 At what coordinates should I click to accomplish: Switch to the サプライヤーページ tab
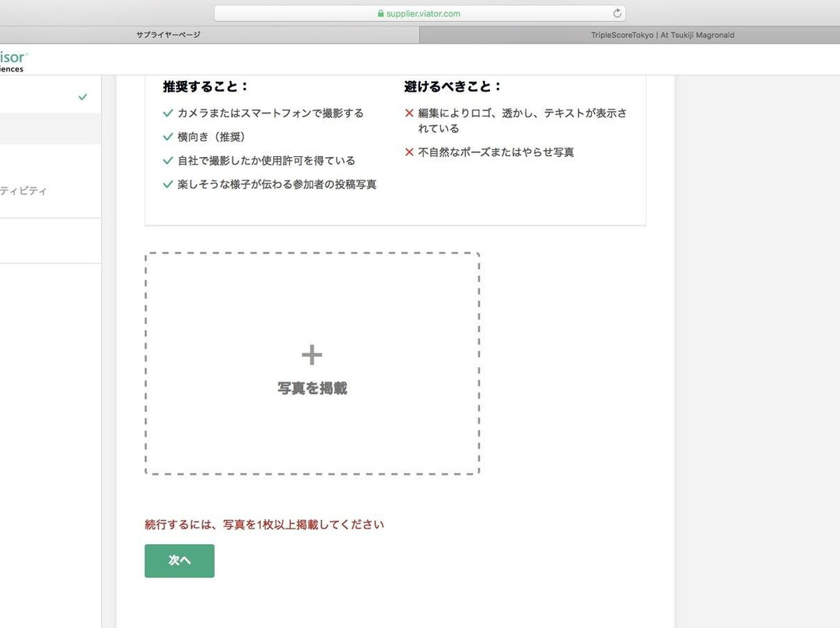tap(168, 35)
